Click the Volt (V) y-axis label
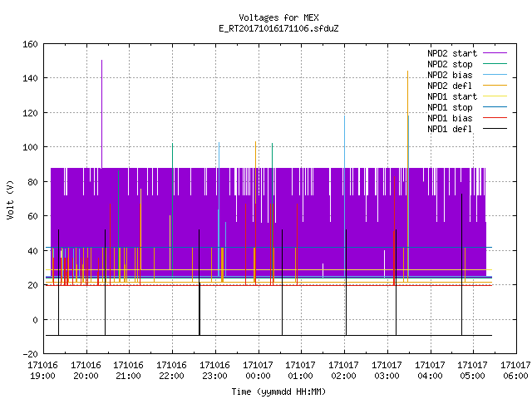Image resolution: width=532 pixels, height=399 pixels. tap(10, 199)
